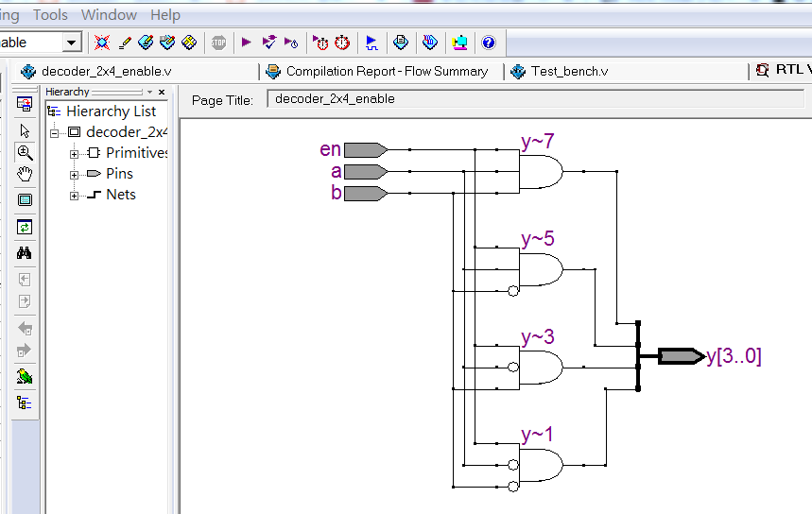This screenshot has height=514, width=812.
Task: Click the Stop Processing sign icon
Action: [218, 43]
